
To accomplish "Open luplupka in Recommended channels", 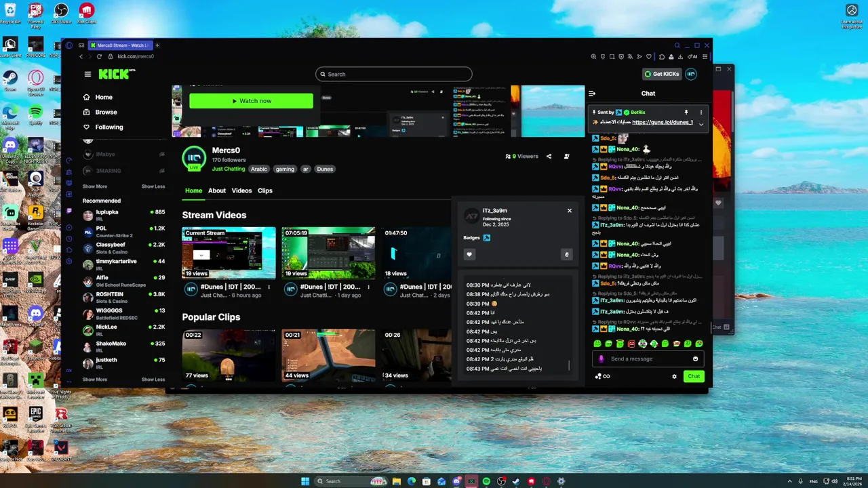I will click(x=124, y=216).
